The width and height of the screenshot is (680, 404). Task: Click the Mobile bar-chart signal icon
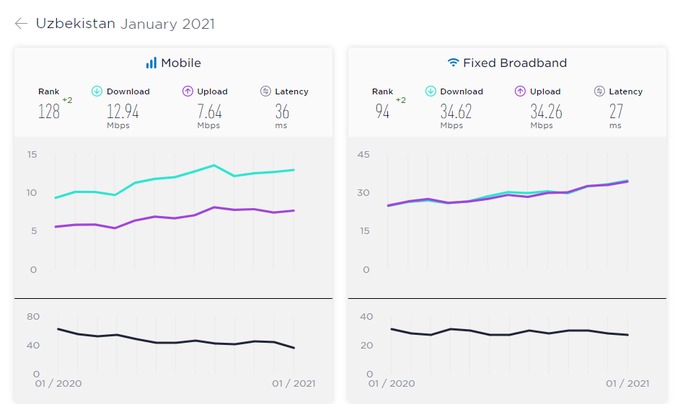pyautogui.click(x=151, y=63)
